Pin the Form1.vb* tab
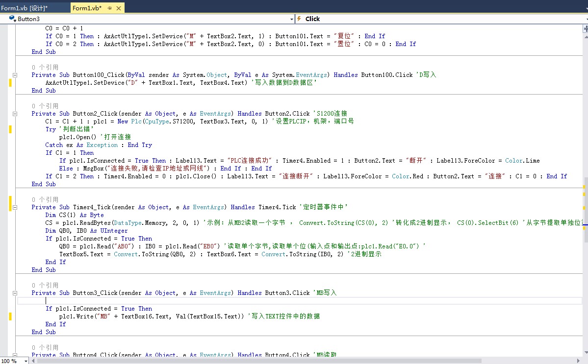 [x=109, y=8]
